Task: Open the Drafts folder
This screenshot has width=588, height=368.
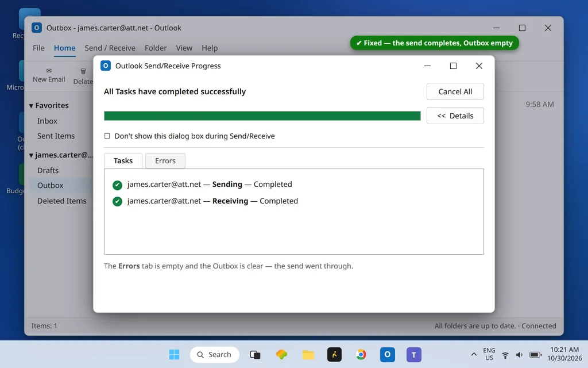Action: point(48,170)
